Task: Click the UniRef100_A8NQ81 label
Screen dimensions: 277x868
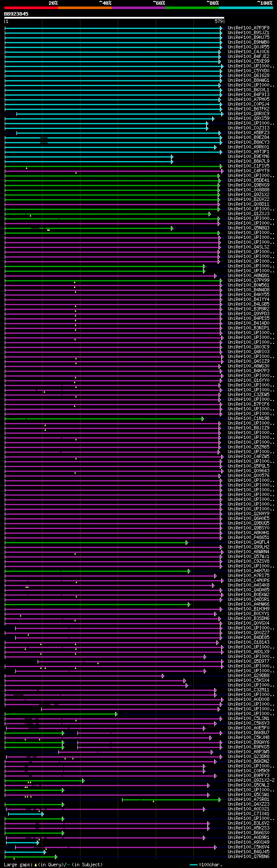Action: click(x=248, y=275)
